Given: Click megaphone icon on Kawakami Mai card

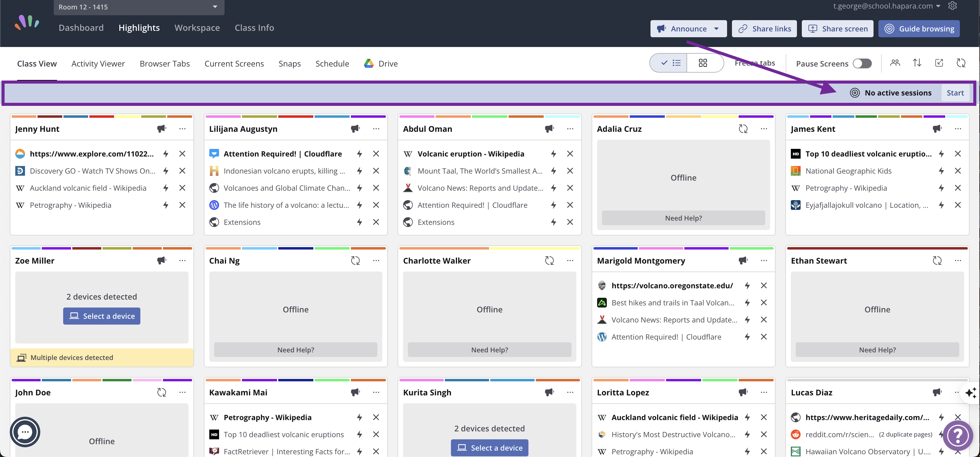Looking at the screenshot, I should 355,392.
